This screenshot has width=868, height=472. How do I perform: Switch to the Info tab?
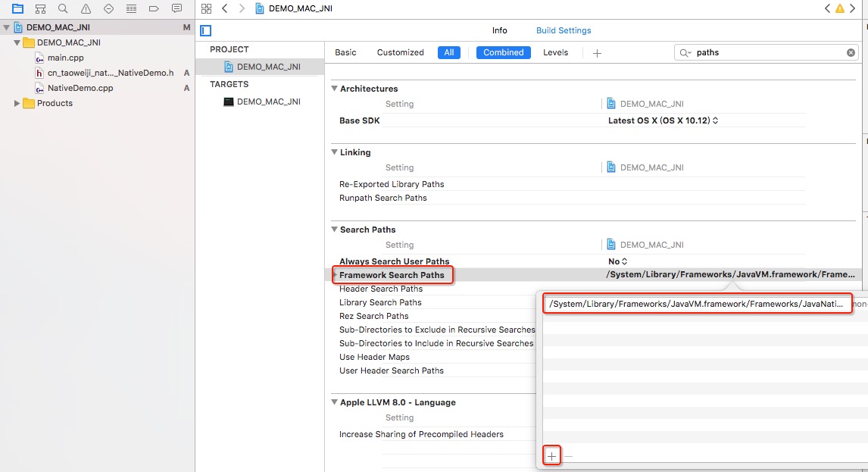tap(499, 30)
